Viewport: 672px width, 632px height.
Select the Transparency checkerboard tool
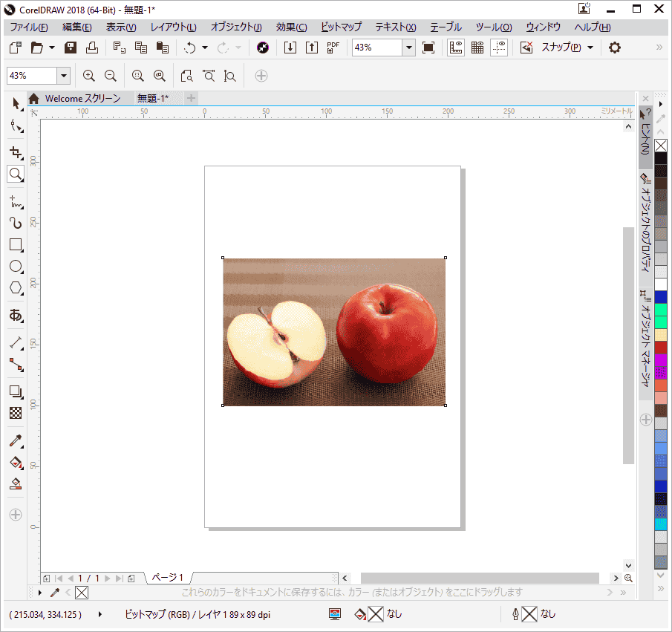coord(16,413)
